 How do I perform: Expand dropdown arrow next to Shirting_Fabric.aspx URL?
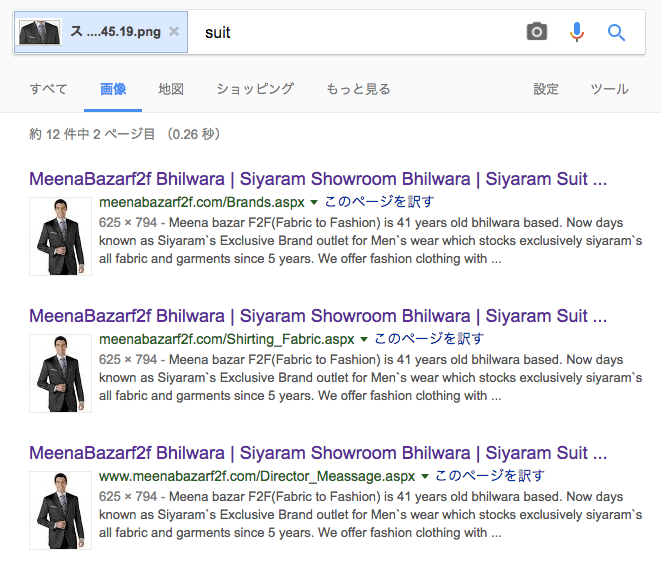[364, 339]
